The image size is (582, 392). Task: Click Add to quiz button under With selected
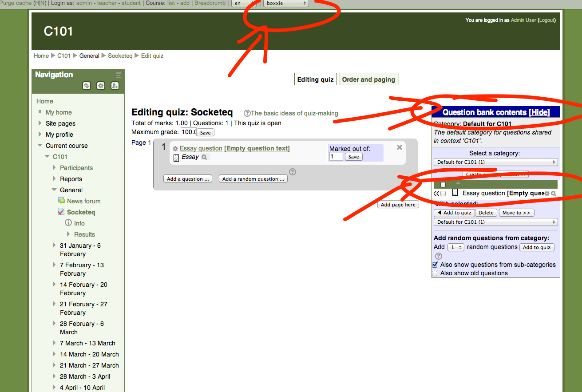point(454,213)
